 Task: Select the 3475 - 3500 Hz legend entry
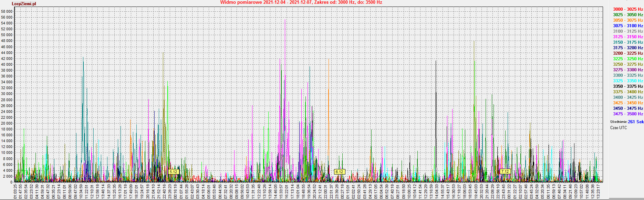coord(628,114)
